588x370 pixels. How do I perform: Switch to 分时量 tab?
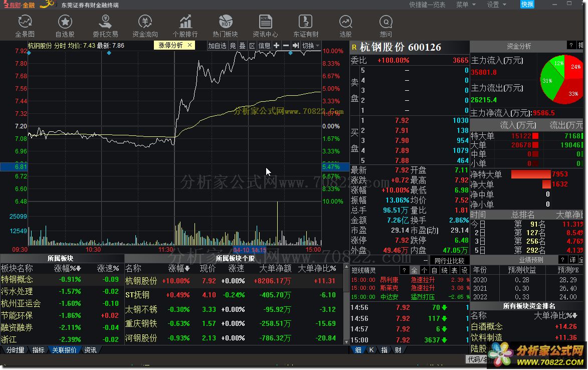point(15,350)
